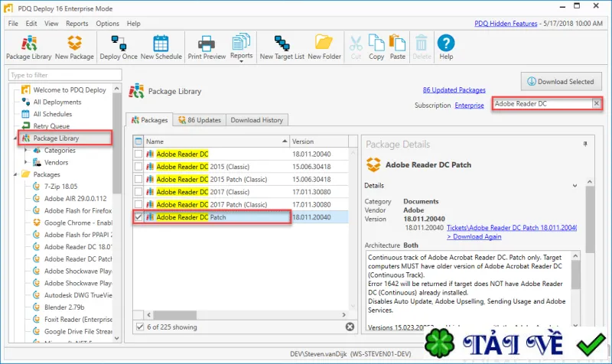612x364 pixels.
Task: Check Adobe Reader DC 2017 Patch (Classic) checkbox
Action: tap(138, 204)
